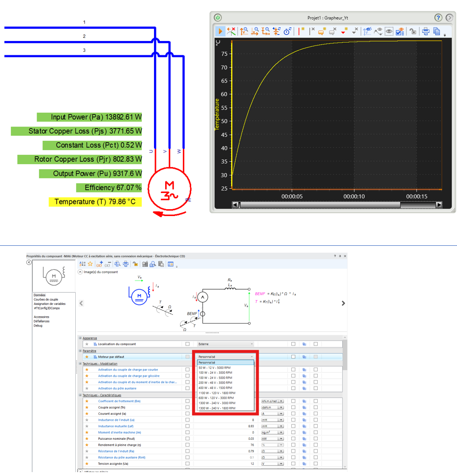Image resolution: width=457 pixels, height=476 pixels.
Task: Click next image arrow in component preview
Action: pos(343,303)
